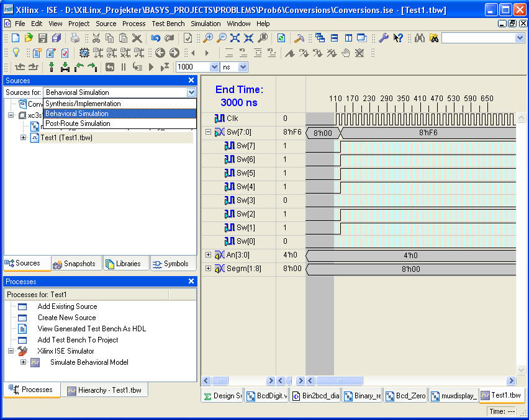Collapse the xc3s device tree node

tap(11, 115)
